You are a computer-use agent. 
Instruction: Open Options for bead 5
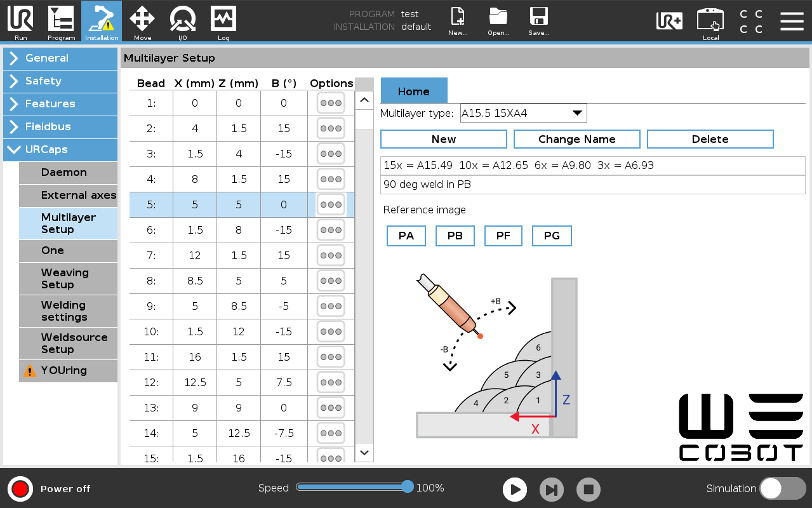(x=331, y=204)
